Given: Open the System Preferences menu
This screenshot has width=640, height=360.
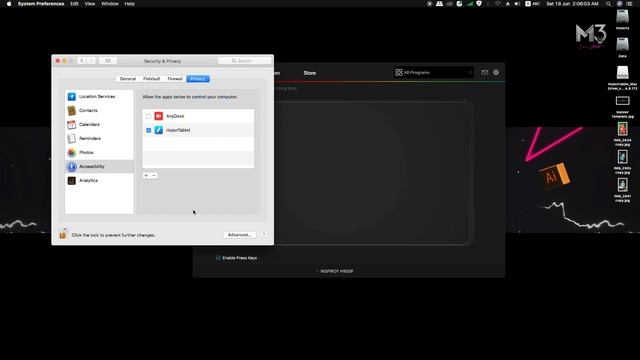Looking at the screenshot, I should [x=41, y=4].
